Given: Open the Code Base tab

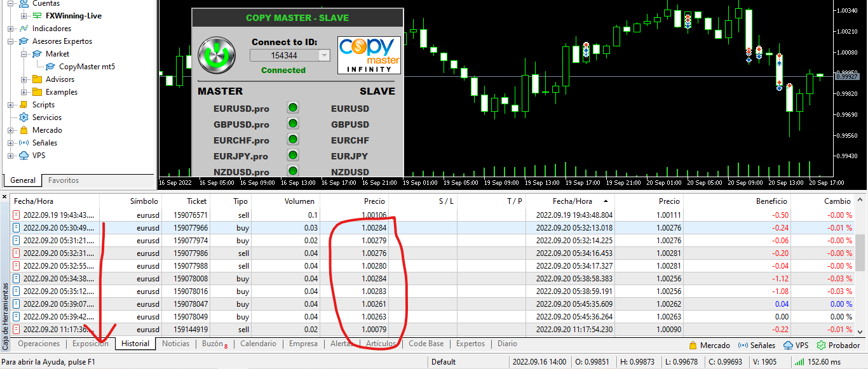Looking at the screenshot, I should coord(426,344).
